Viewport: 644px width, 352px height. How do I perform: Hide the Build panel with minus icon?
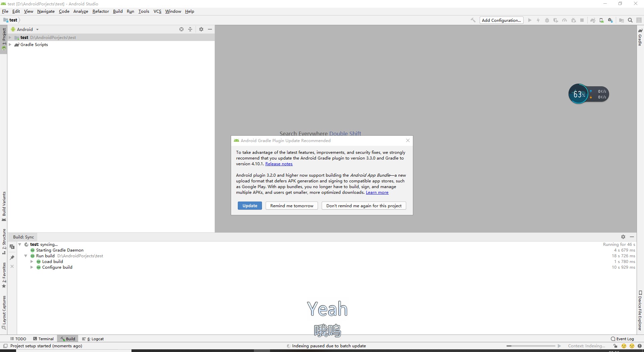click(632, 237)
